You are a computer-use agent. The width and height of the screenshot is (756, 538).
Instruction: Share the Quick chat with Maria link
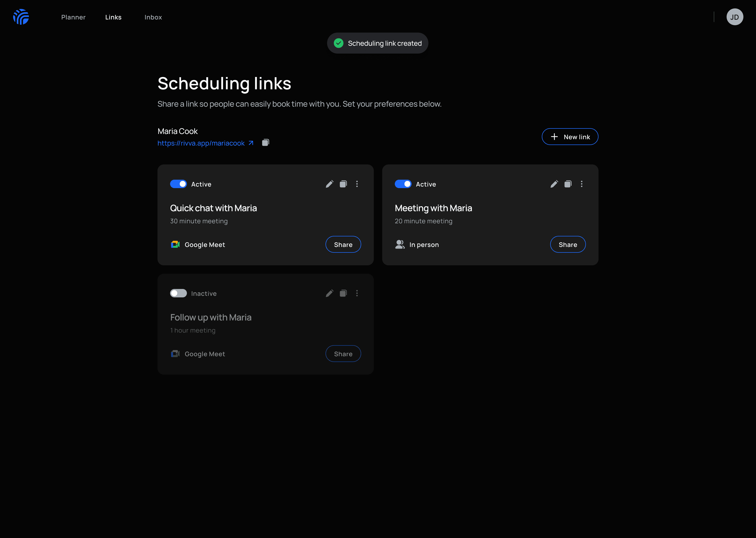pos(343,244)
